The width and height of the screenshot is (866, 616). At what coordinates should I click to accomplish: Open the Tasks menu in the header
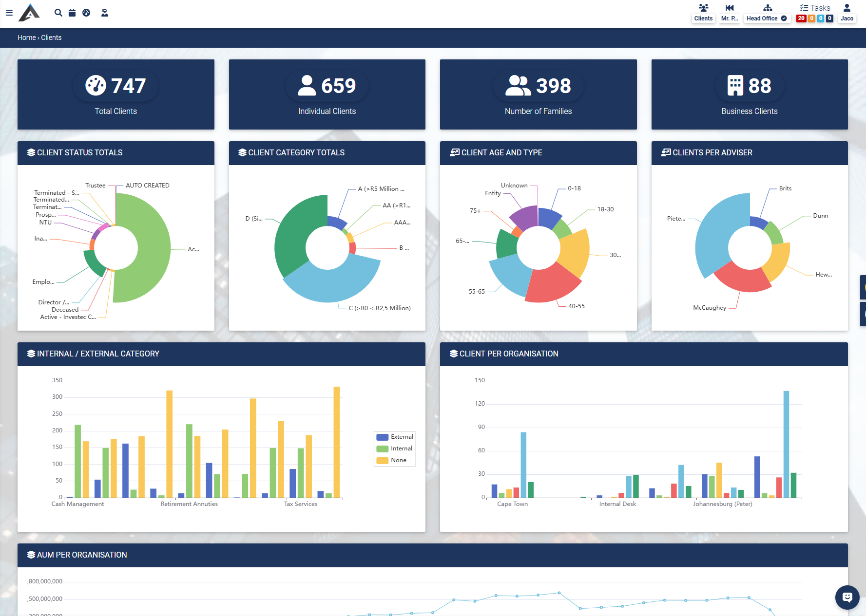click(815, 8)
